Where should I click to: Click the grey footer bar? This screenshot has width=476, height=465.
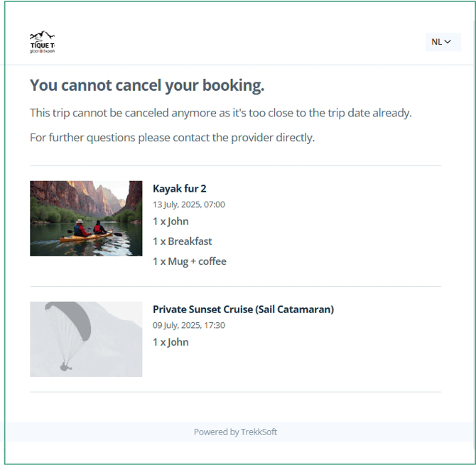(355, 432)
